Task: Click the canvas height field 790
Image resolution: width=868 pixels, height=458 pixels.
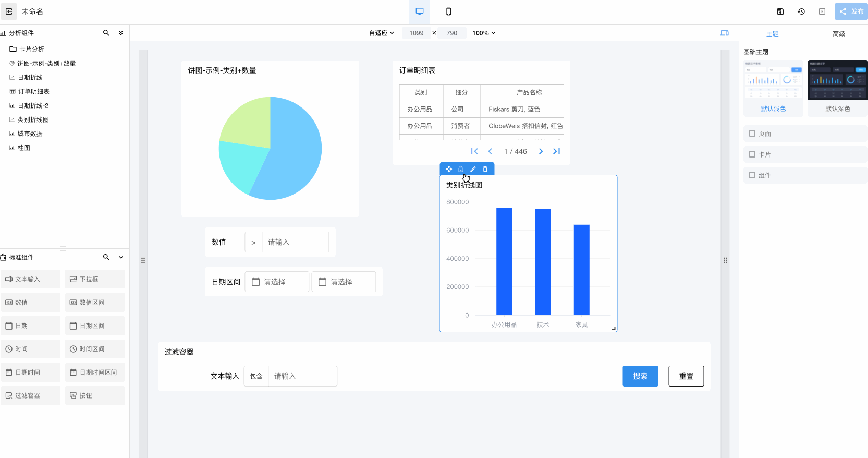Action: (452, 33)
